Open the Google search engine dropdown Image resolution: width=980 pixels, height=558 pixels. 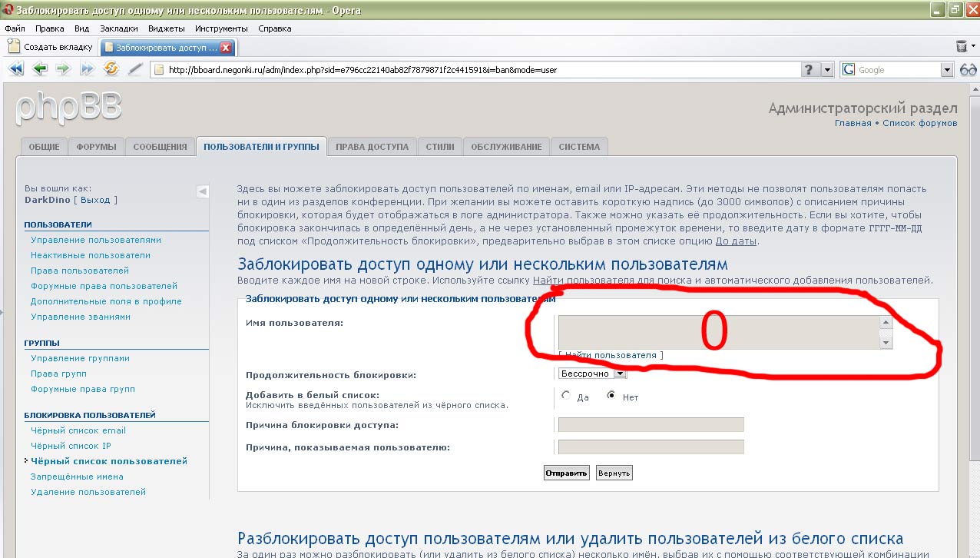click(946, 70)
